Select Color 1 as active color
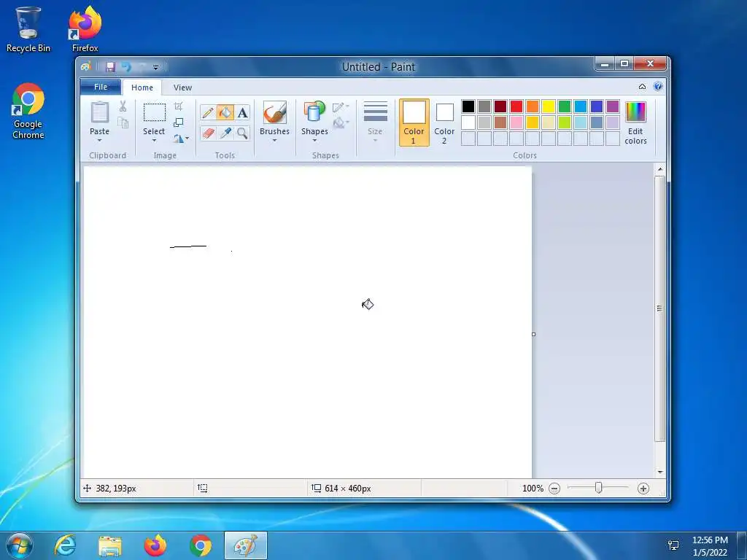The image size is (747, 560). pyautogui.click(x=414, y=122)
